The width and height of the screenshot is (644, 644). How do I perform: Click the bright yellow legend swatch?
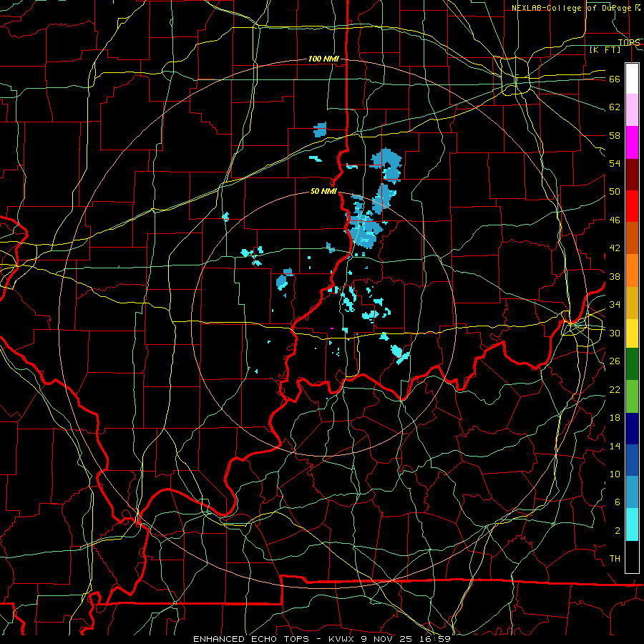[632, 333]
